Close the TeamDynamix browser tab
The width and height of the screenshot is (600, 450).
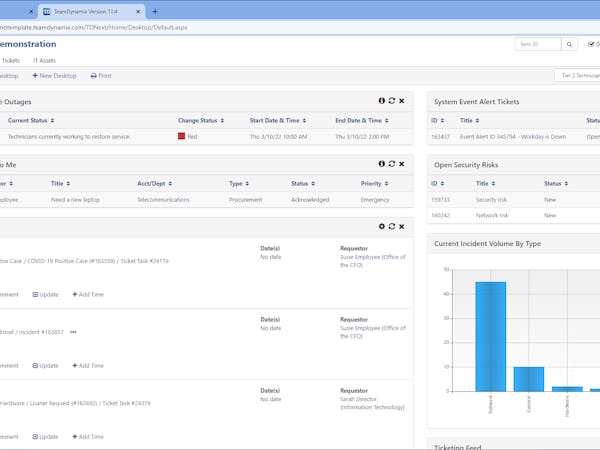pos(138,12)
